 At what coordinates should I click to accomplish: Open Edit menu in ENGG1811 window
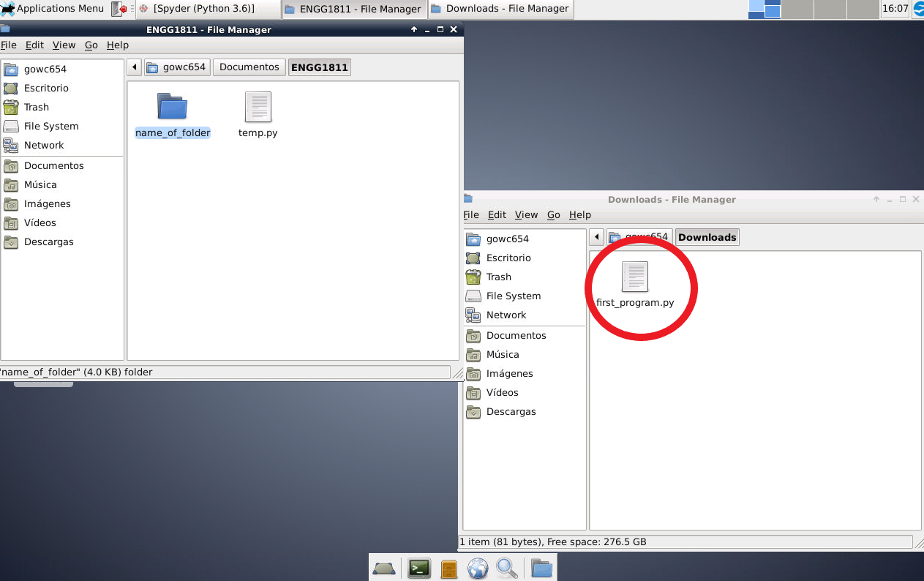coord(34,45)
